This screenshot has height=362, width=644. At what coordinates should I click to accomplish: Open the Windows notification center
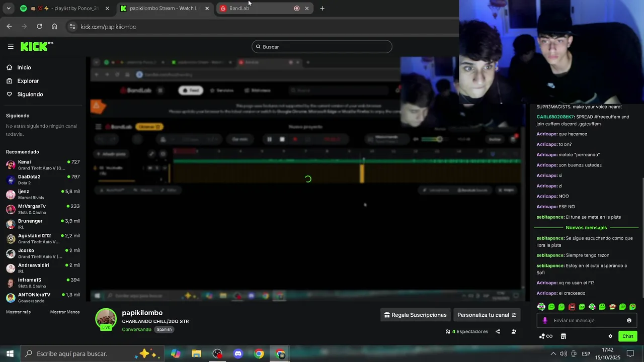coord(630,354)
